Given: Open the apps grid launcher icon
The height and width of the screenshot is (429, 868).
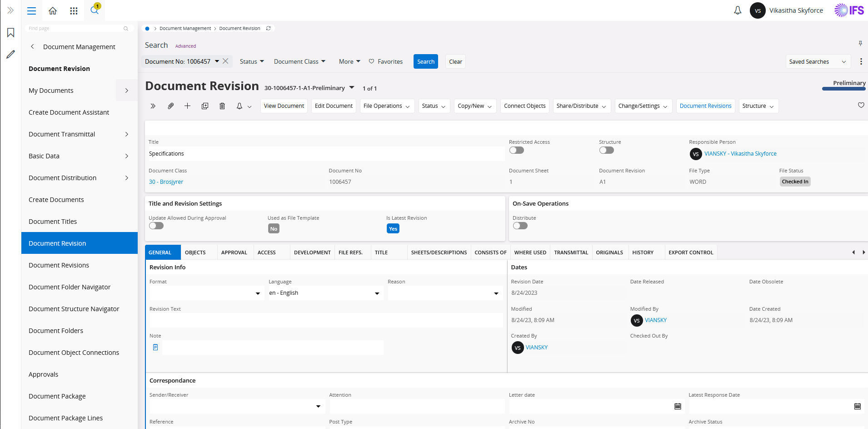Looking at the screenshot, I should [74, 10].
